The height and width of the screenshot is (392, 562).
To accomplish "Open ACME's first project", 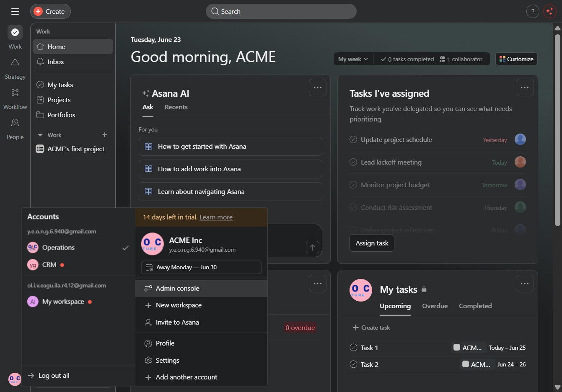I will pyautogui.click(x=73, y=149).
